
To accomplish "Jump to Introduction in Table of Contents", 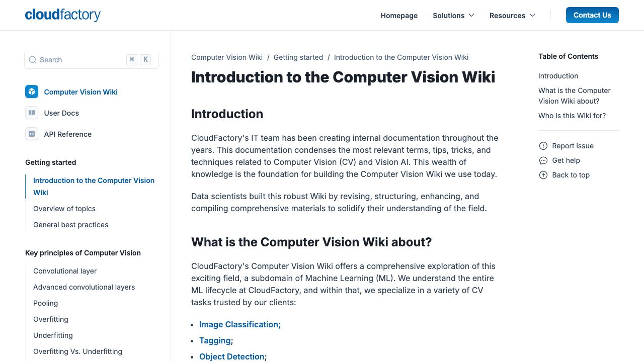I will [558, 76].
